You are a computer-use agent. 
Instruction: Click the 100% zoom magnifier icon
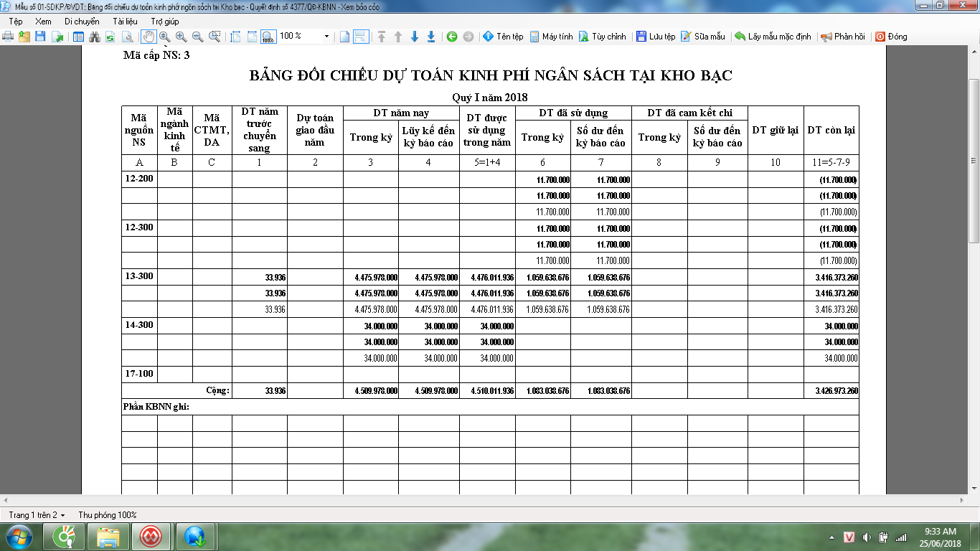point(268,37)
